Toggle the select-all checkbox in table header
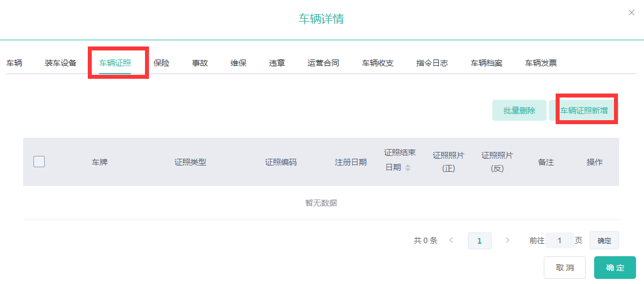This screenshot has width=644, height=284. pyautogui.click(x=39, y=162)
